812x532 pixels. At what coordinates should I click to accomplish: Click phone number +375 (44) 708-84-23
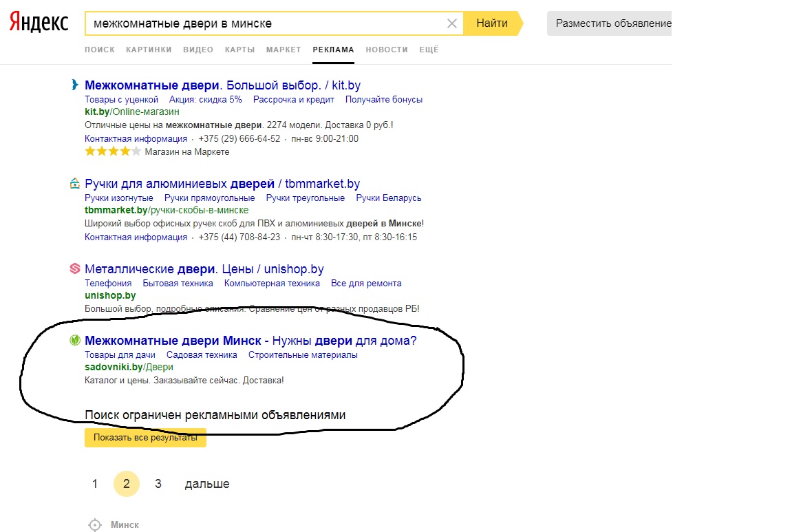tap(239, 237)
